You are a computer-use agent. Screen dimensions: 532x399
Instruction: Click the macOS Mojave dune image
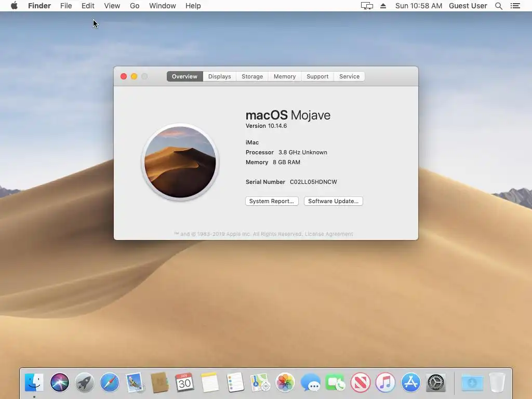pyautogui.click(x=180, y=162)
